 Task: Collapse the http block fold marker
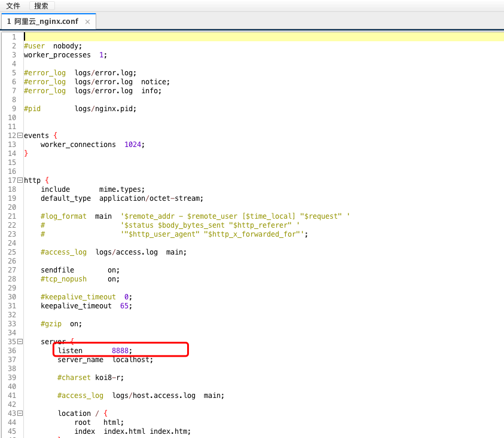[20, 180]
